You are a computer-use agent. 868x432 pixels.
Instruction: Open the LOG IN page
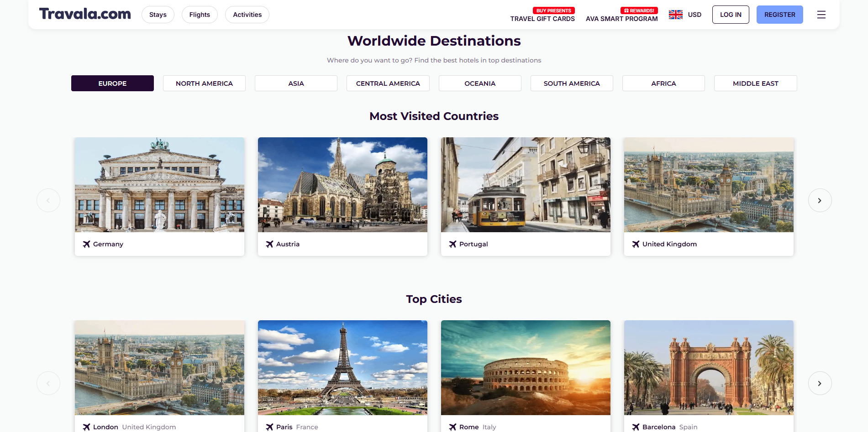coord(730,14)
